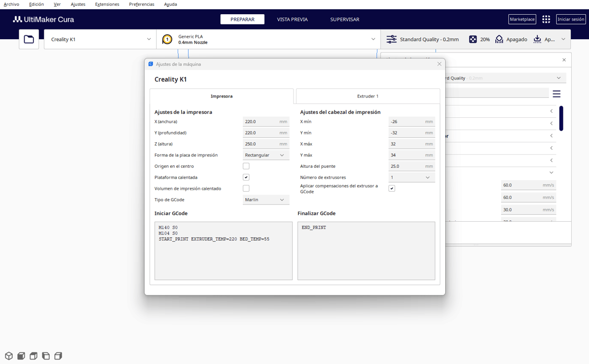Viewport: 589px width, 364px height.
Task: Open the Extensiones menu
Action: coord(107,4)
